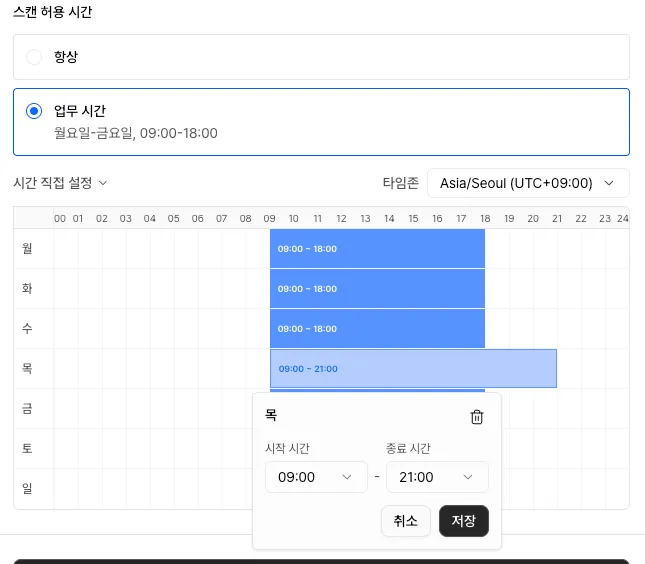Open the 시작 시간 09:00 dropdown
This screenshot has height=564, width=645.
315,477
